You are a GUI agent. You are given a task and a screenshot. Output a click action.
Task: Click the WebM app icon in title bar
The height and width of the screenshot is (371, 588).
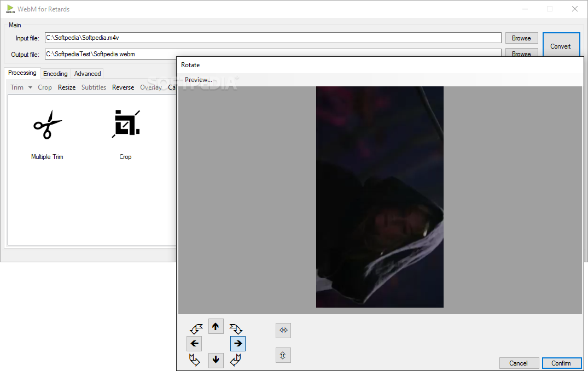pyautogui.click(x=10, y=9)
